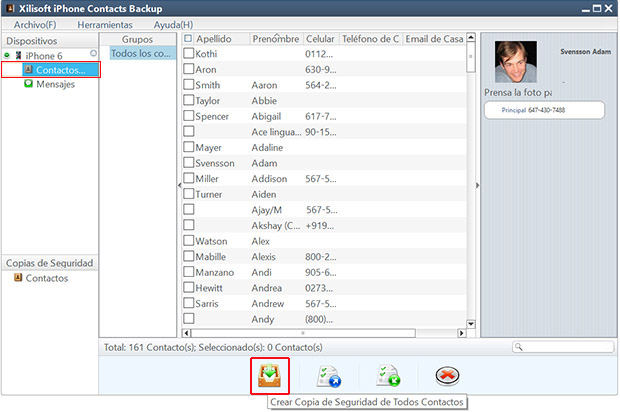This screenshot has height=412, width=620.
Task: Click the red delete contacts icon
Action: point(447,375)
